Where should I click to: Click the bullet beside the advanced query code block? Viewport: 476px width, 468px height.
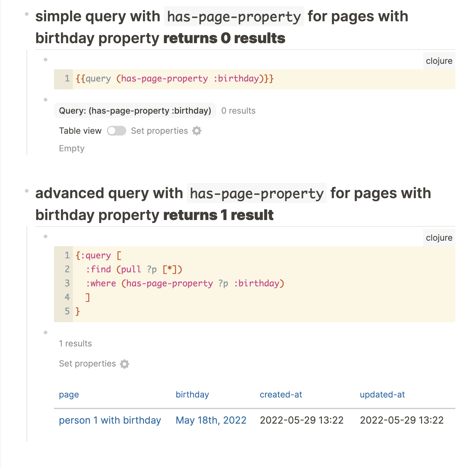click(x=46, y=236)
